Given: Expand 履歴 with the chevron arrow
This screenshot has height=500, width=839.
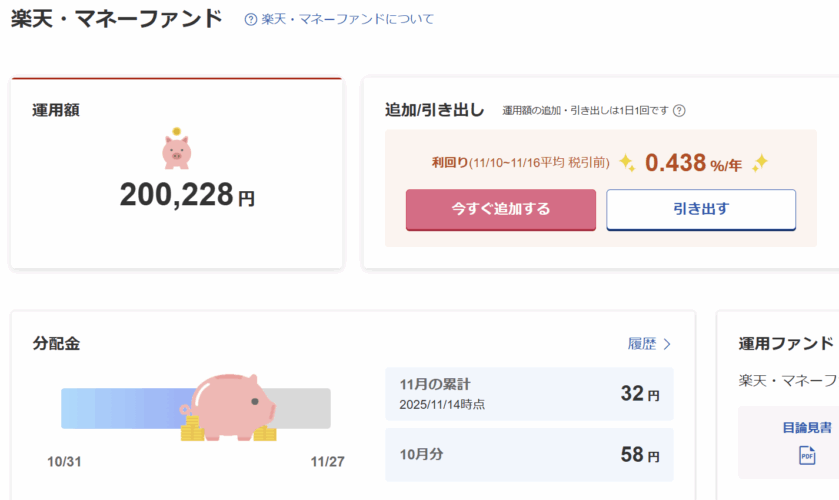Looking at the screenshot, I should point(668,344).
